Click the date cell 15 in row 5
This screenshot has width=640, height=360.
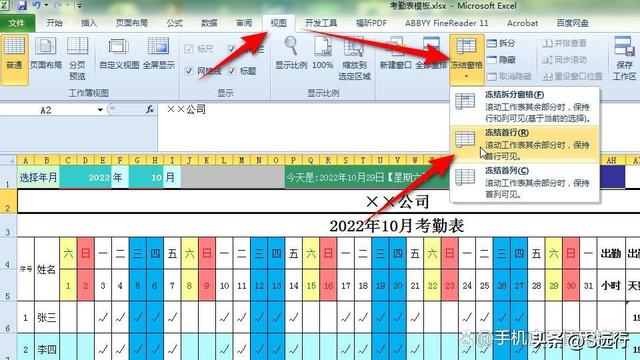tap(311, 286)
